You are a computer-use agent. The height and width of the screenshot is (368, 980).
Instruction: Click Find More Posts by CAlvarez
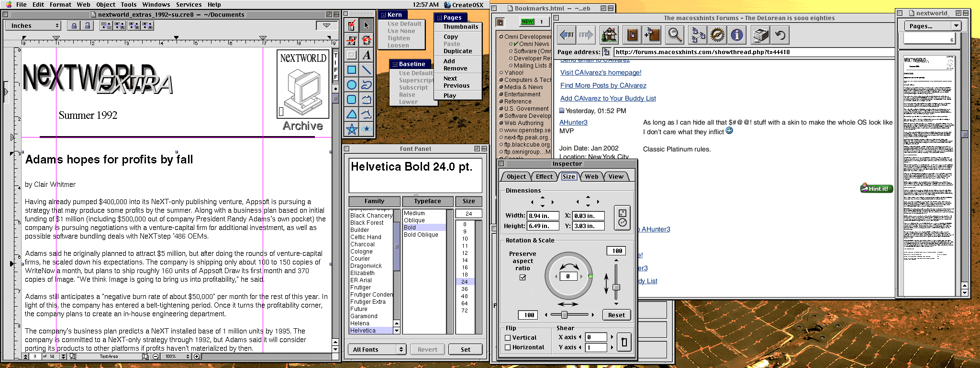603,85
